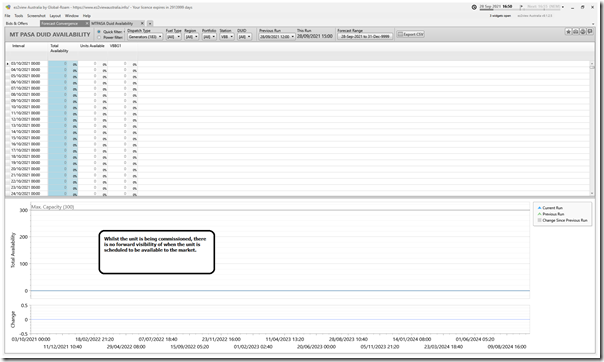Viewport: 604px width, 362px height.
Task: Click the Interval column header
Action: tap(18, 46)
